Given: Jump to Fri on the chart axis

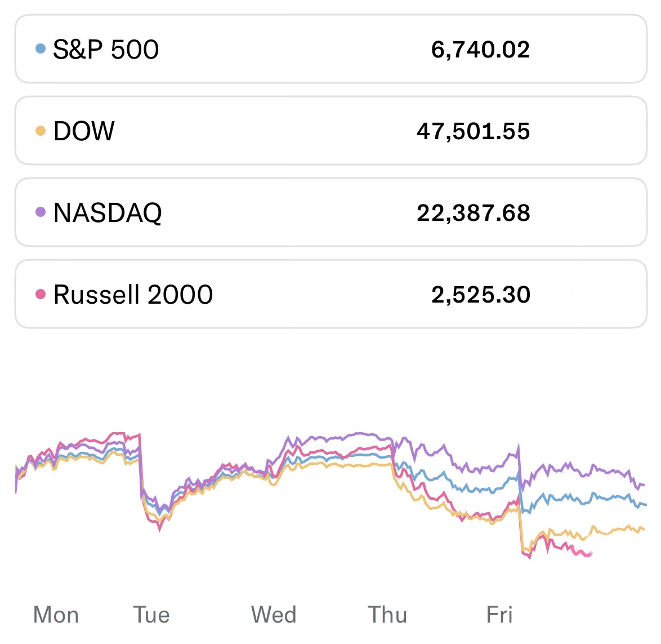Looking at the screenshot, I should tap(499, 615).
